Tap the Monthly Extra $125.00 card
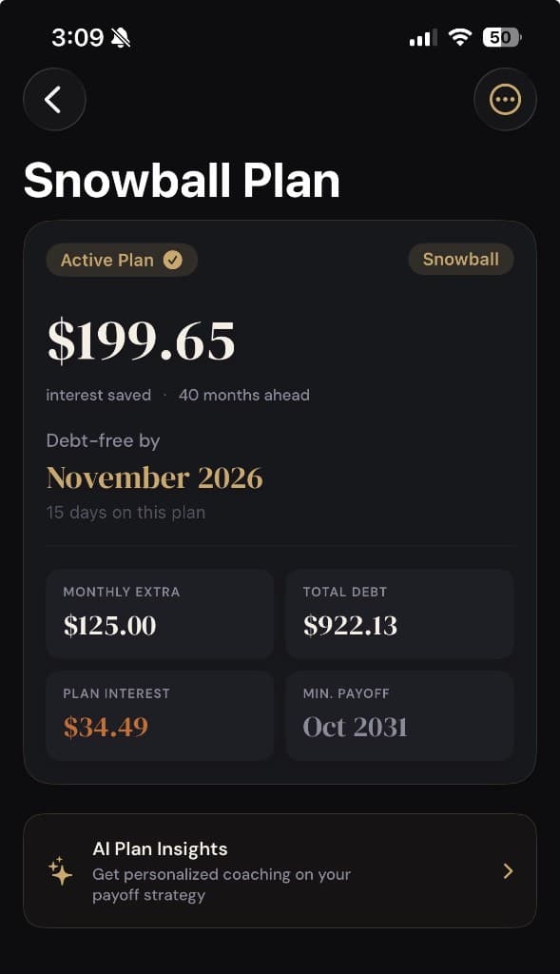This screenshot has width=560, height=974. (159, 613)
